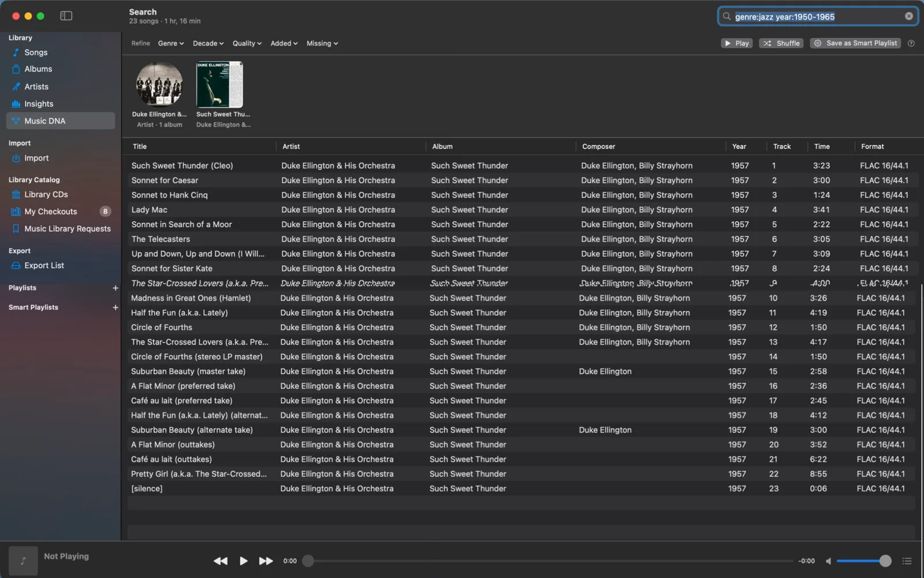Open the search help question mark icon

pyautogui.click(x=911, y=43)
